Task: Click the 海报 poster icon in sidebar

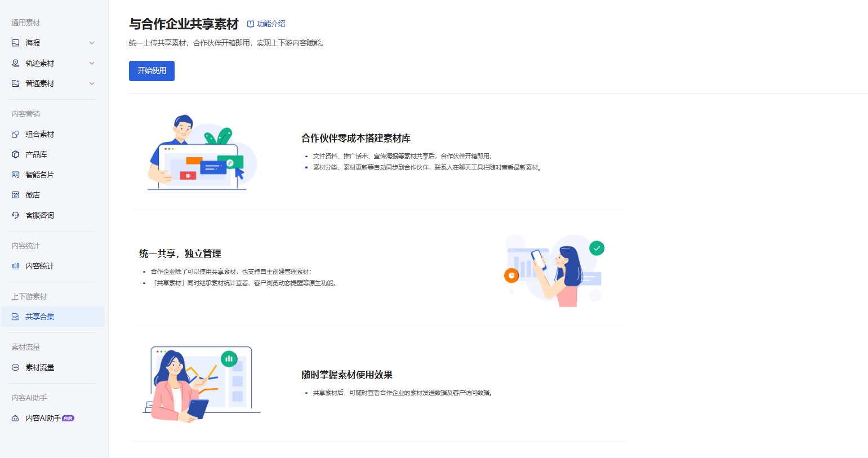Action: (x=16, y=43)
